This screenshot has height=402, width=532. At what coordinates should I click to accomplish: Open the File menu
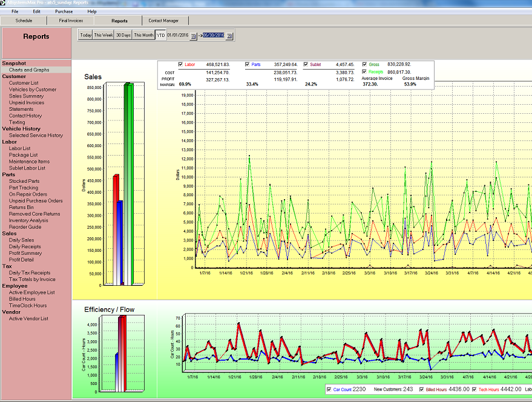(15, 12)
